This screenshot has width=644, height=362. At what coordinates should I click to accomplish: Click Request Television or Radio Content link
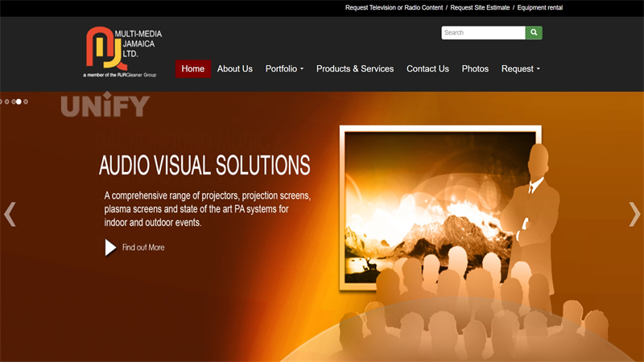(394, 8)
